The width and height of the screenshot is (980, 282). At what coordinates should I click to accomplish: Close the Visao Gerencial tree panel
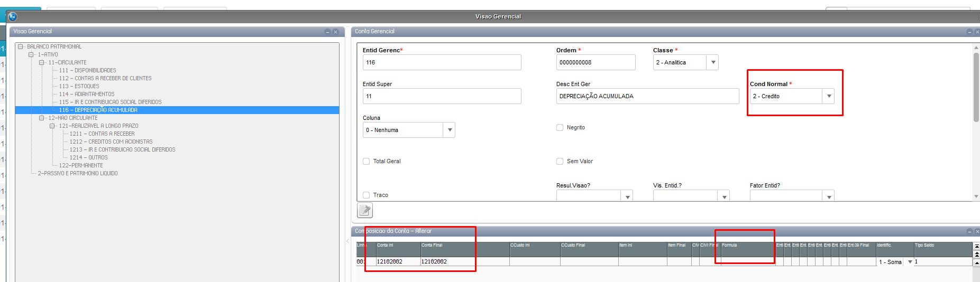335,32
